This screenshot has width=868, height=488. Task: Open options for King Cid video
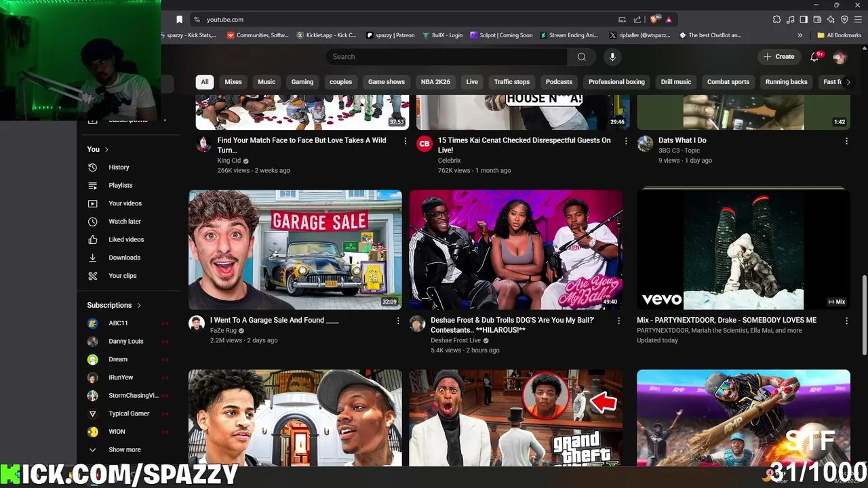tap(406, 141)
